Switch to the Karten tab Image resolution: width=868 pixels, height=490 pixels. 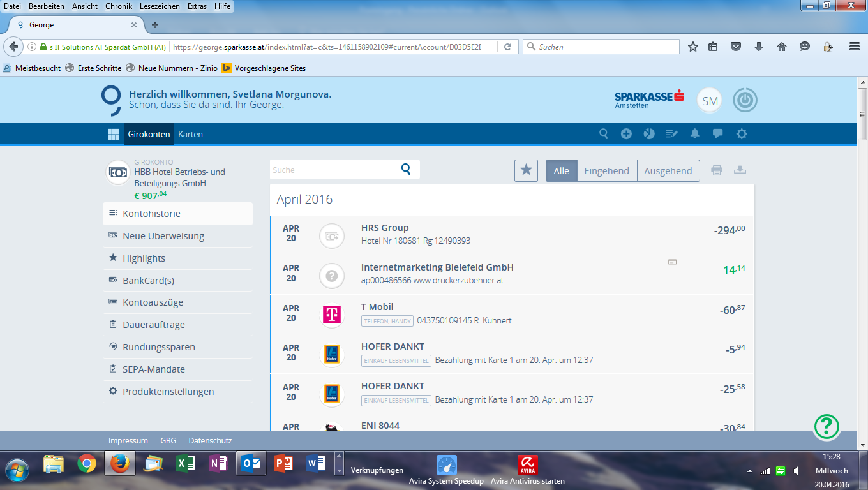click(190, 134)
